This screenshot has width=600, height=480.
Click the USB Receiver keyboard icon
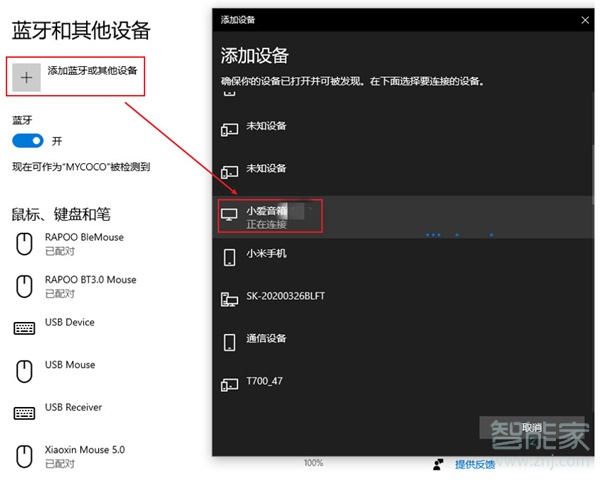click(25, 413)
